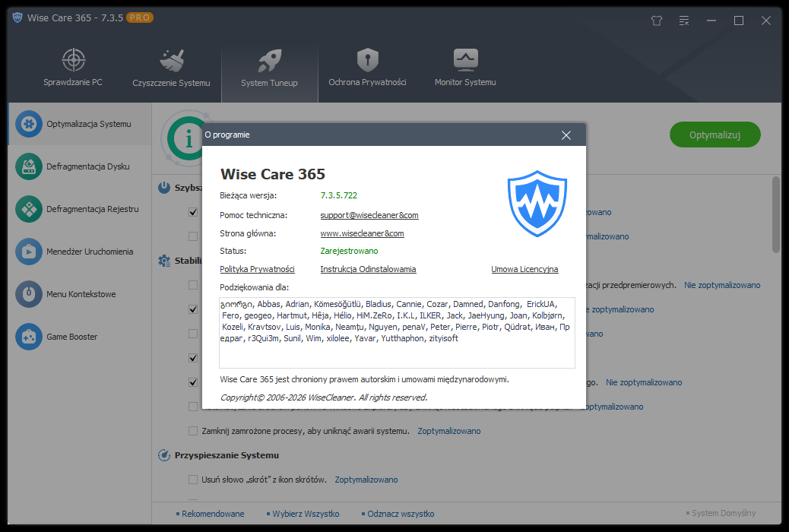Viewport: 789px width, 532px height.
Task: Click inside the Podziękowania dla credits box
Action: coord(397,333)
